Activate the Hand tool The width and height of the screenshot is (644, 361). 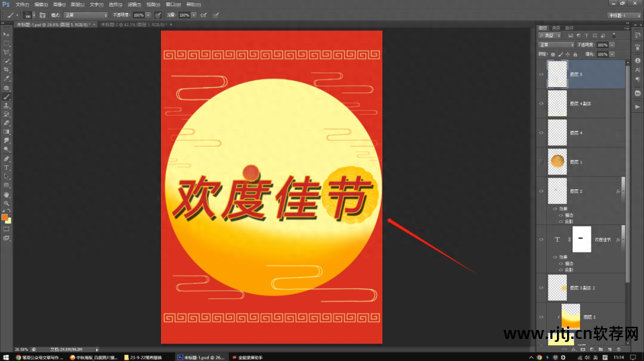click(7, 195)
